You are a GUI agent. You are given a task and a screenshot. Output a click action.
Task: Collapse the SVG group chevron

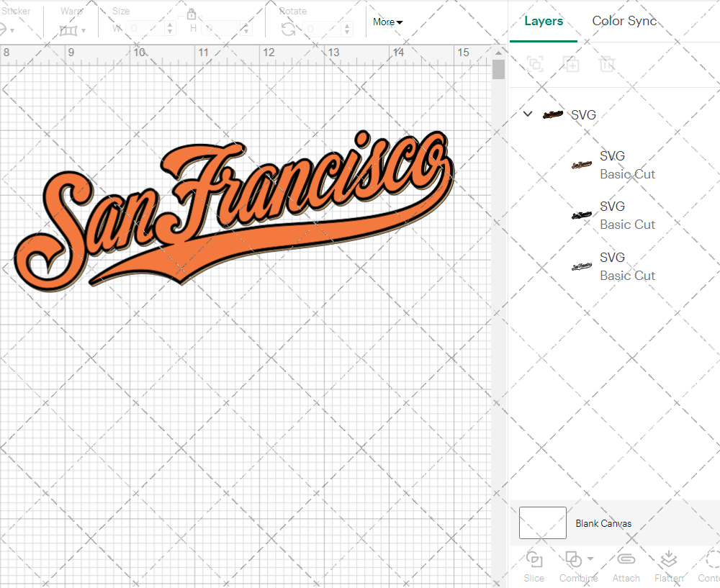(528, 114)
